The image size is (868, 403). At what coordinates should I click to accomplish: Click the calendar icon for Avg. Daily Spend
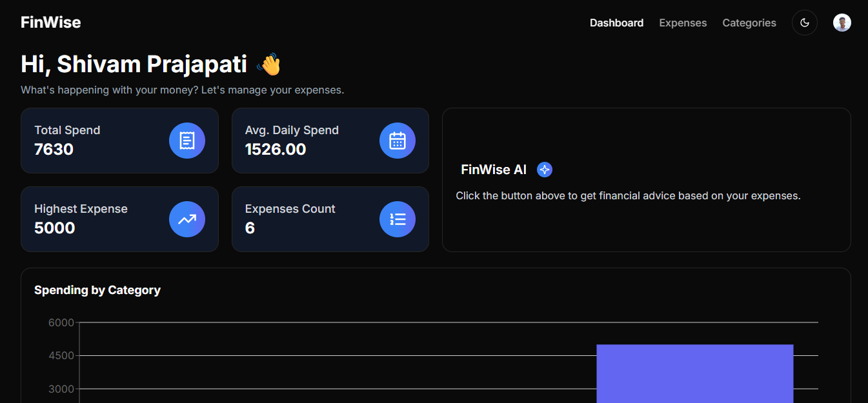[398, 141]
